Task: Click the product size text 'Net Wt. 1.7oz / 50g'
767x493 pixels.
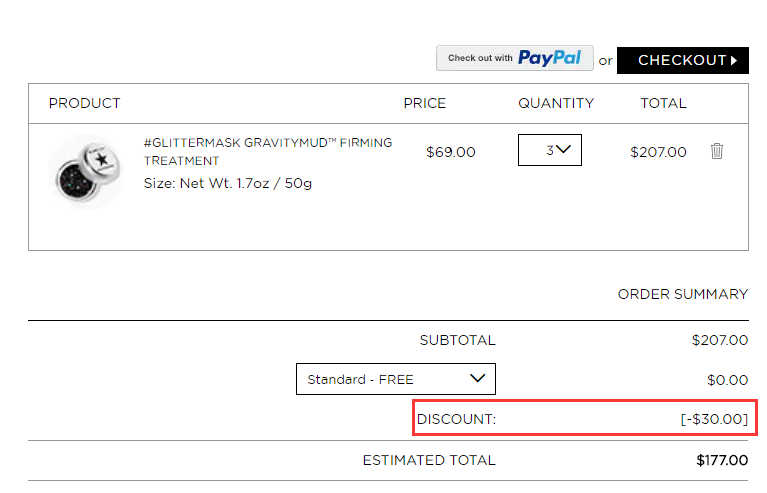Action: click(x=246, y=183)
